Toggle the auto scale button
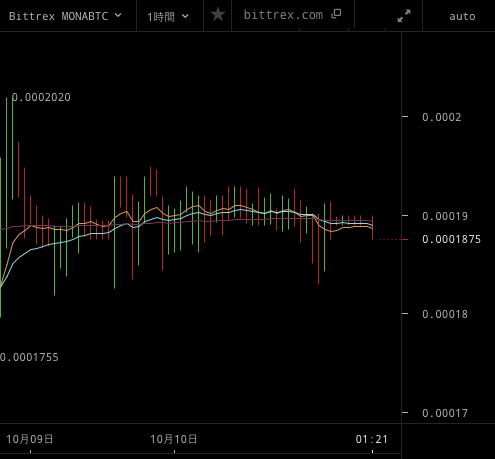This screenshot has height=459, width=495. (462, 16)
